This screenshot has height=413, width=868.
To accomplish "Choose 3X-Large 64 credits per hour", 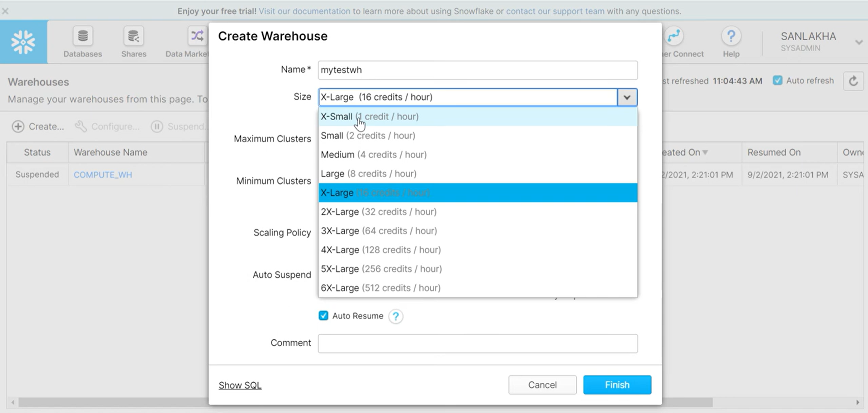I will click(x=478, y=230).
